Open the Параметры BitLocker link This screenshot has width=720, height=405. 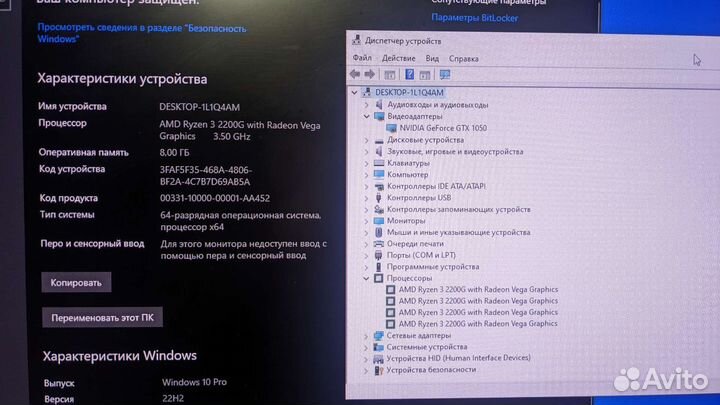tap(474, 18)
